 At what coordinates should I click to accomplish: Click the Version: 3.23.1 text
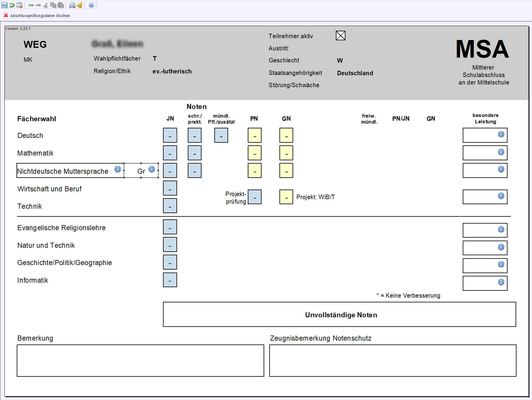coord(18,29)
